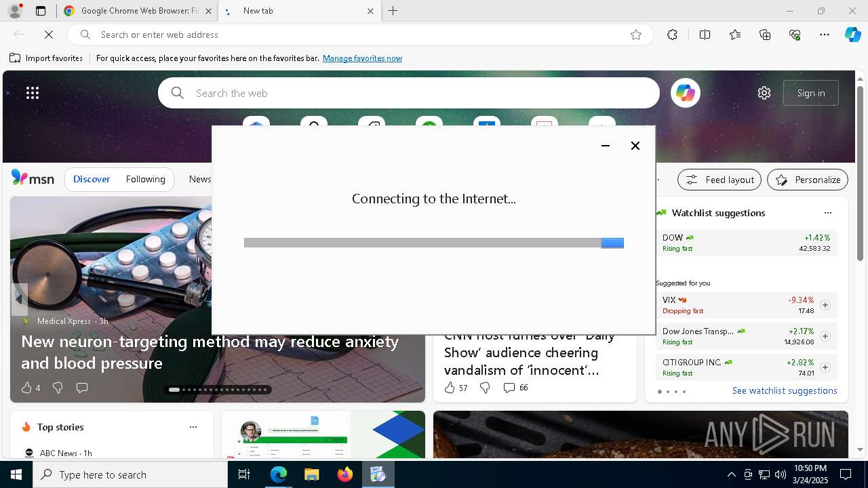This screenshot has height=488, width=868.
Task: Open Settings and more ellipsis menu
Action: click(x=825, y=35)
